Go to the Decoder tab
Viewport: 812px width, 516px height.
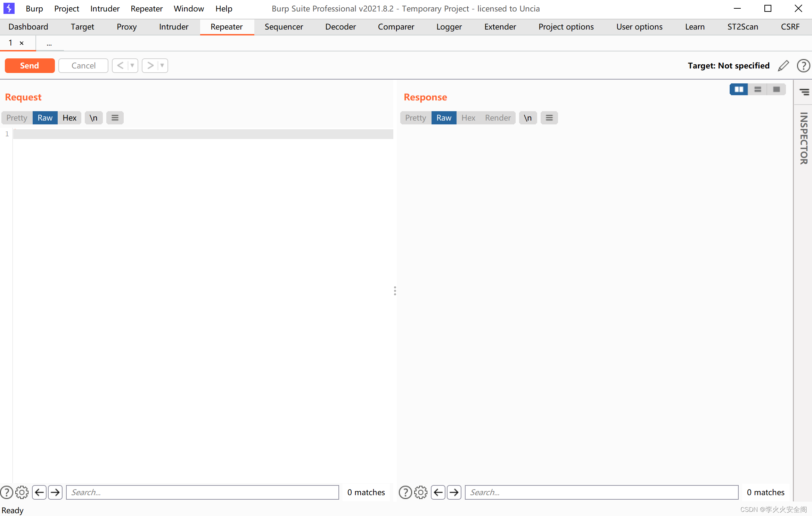(341, 27)
